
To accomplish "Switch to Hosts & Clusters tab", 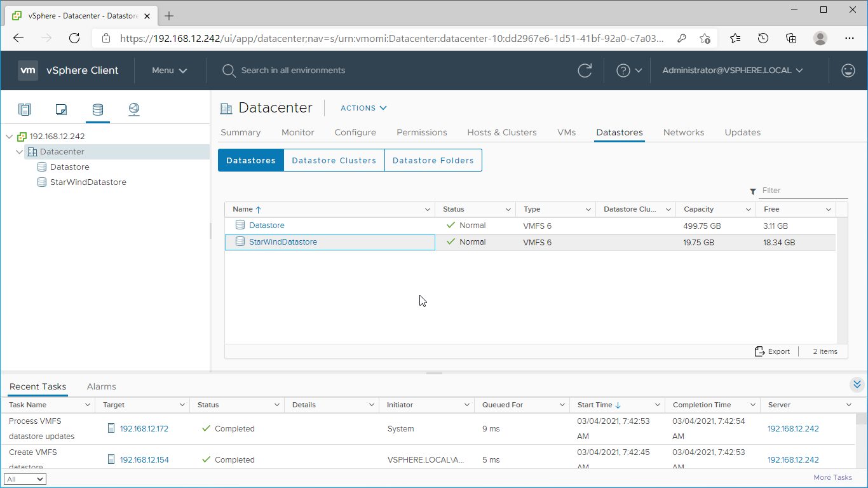I will [502, 132].
